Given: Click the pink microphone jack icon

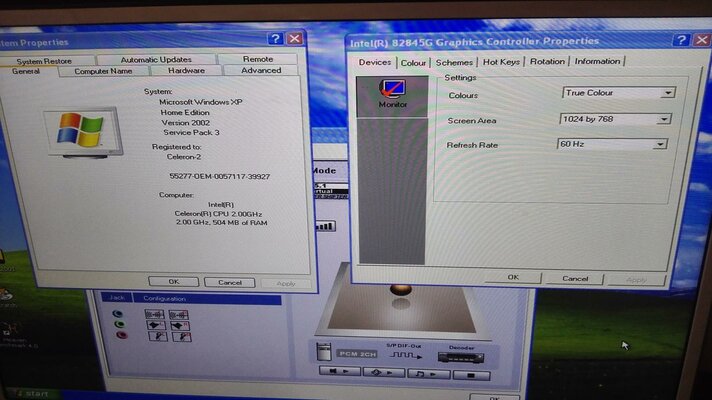Looking at the screenshot, I should (121, 336).
